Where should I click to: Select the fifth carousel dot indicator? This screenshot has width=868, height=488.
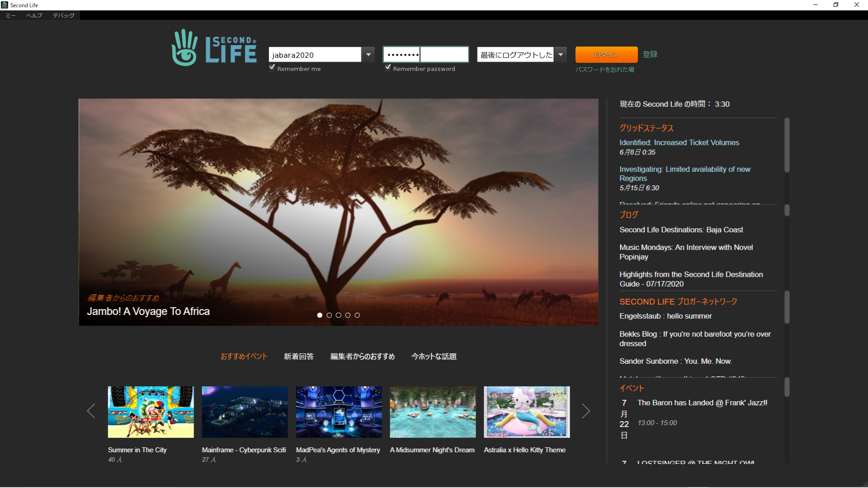pos(357,315)
